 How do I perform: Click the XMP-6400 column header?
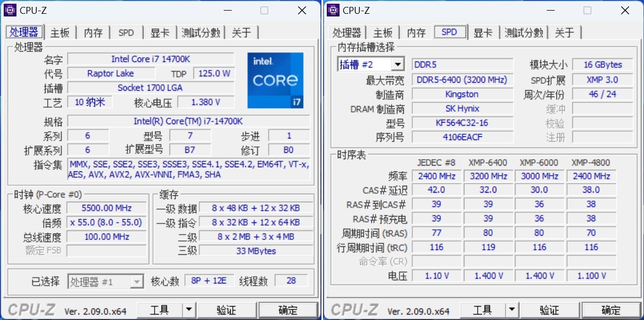[488, 162]
